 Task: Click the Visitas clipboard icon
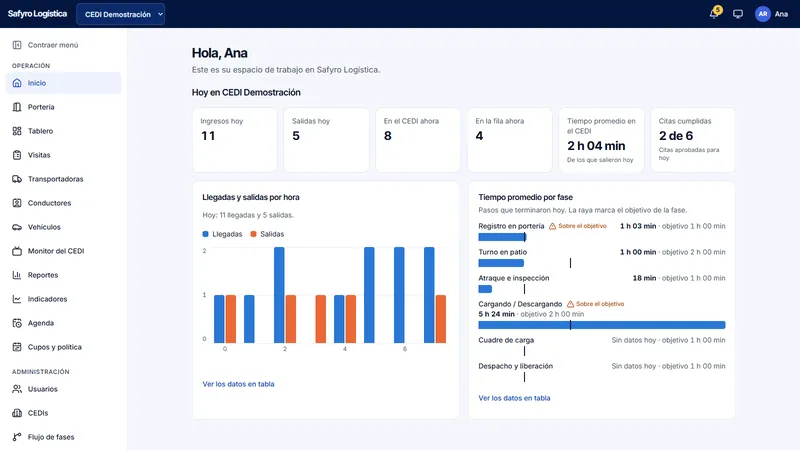coord(17,155)
